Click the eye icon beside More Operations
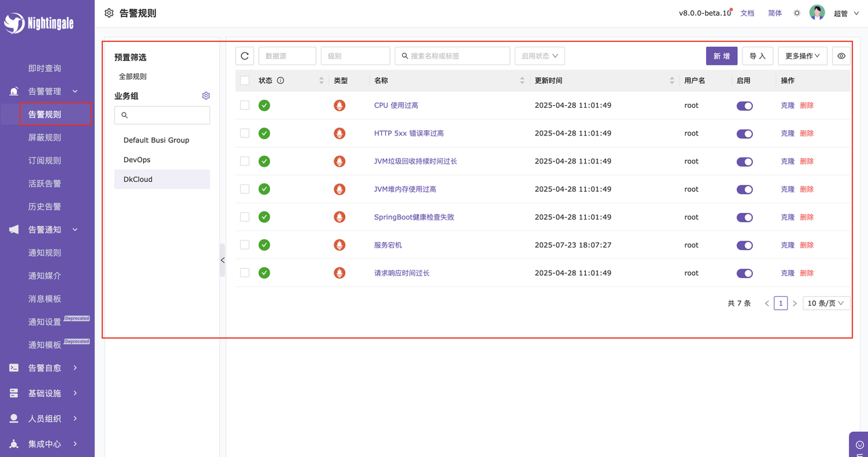 pos(841,56)
